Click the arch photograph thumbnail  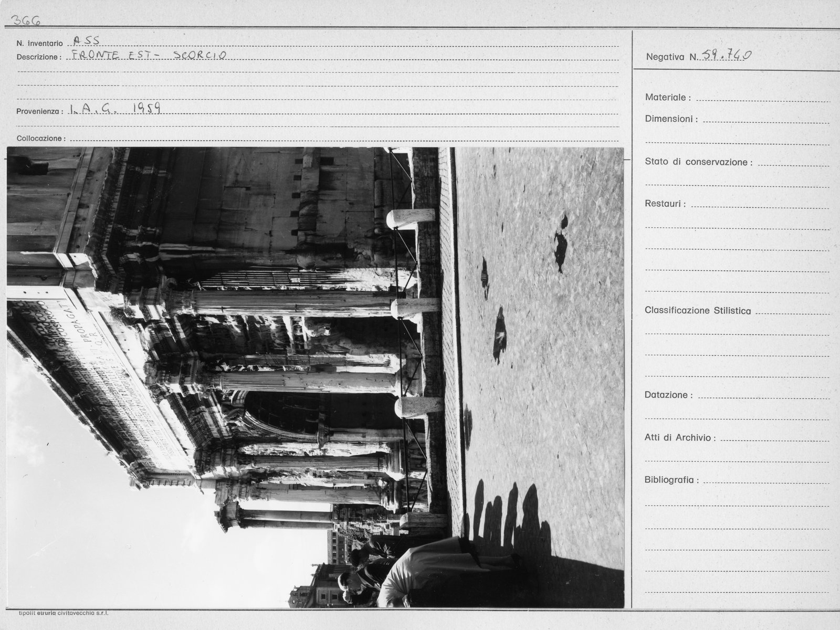coord(316,377)
